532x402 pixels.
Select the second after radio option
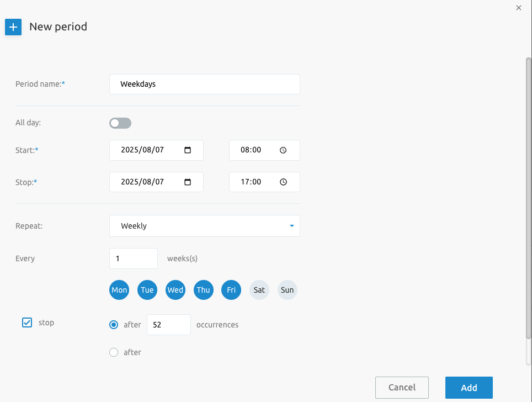114,352
